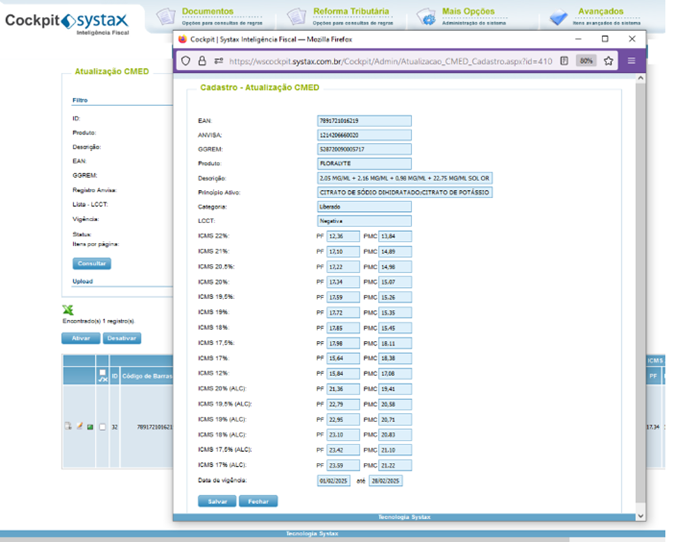The height and width of the screenshot is (542, 674).
Task: Click the popup vertical scrollbar thumb
Action: coord(640,292)
